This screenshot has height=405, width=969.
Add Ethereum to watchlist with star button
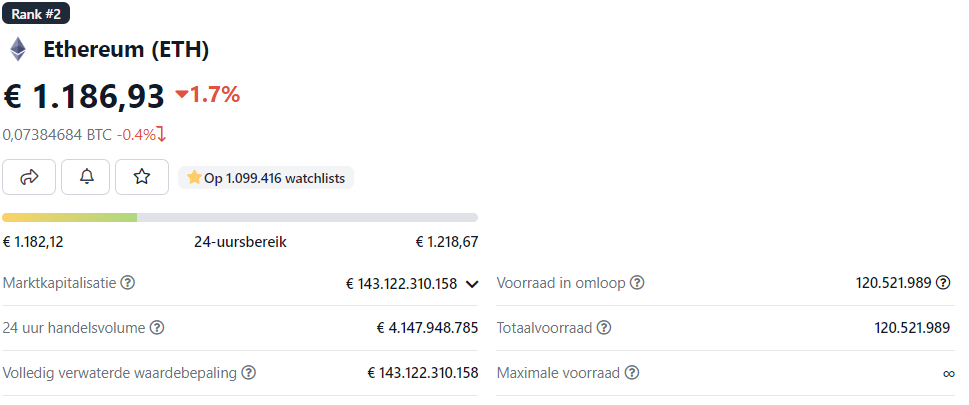click(142, 177)
